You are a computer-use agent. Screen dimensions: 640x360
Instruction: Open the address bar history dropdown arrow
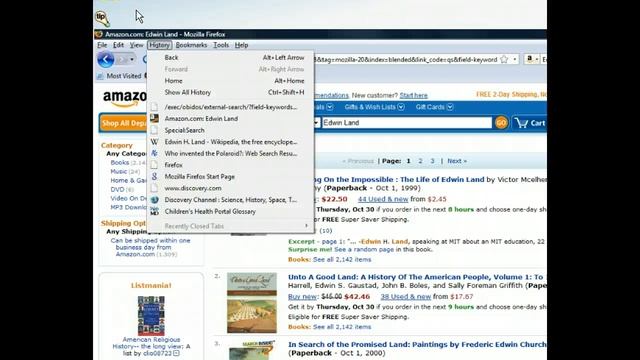[x=515, y=60]
